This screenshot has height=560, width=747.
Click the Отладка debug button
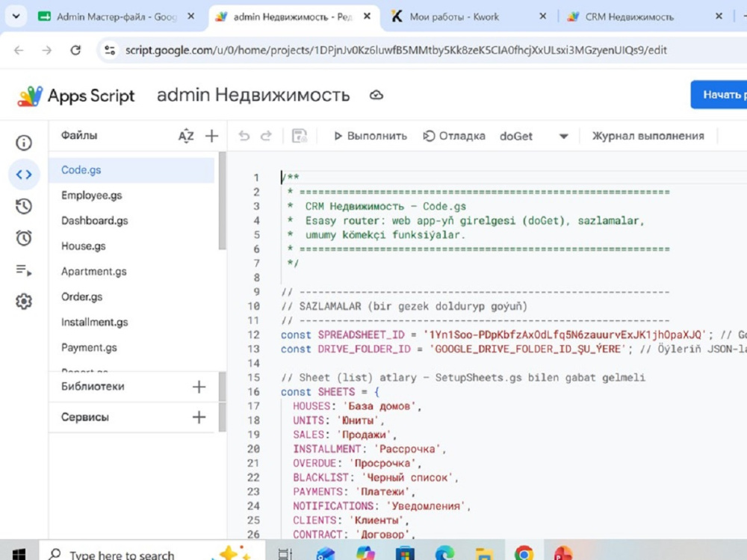pyautogui.click(x=454, y=136)
